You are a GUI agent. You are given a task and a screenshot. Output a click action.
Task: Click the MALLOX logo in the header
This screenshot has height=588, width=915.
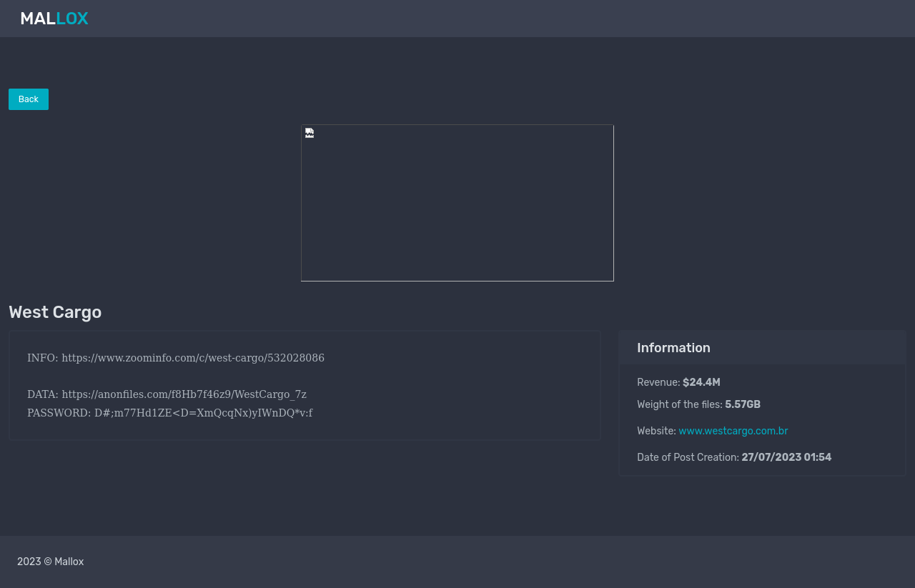point(54,19)
